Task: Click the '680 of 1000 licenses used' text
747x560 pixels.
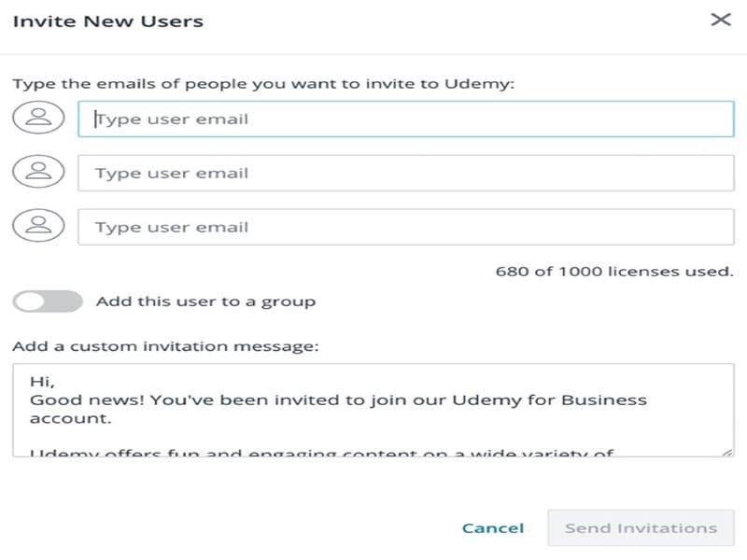Action: (x=612, y=271)
